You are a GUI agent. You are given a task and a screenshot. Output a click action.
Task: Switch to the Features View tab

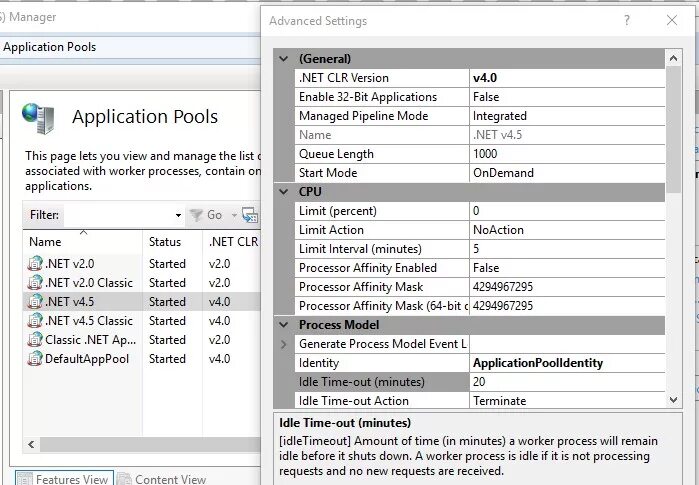[61, 479]
